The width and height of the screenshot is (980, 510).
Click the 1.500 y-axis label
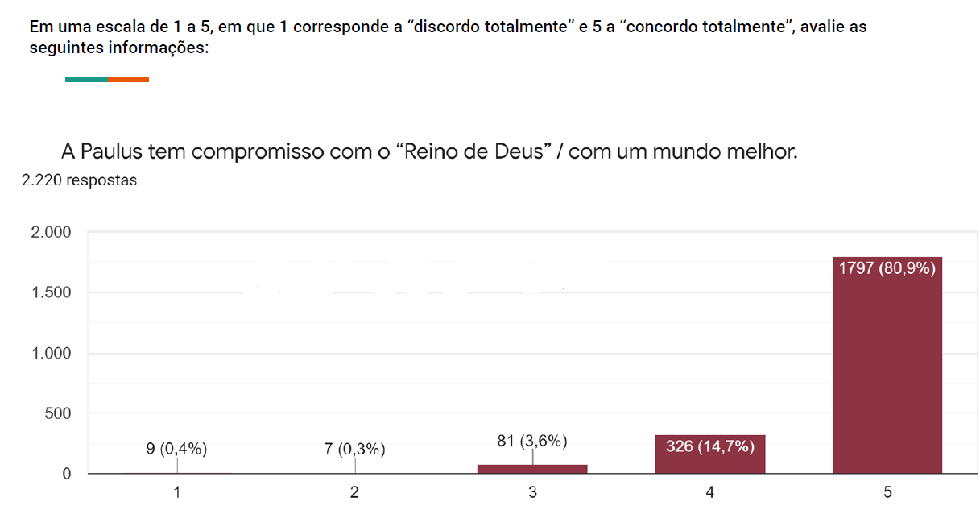(52, 293)
